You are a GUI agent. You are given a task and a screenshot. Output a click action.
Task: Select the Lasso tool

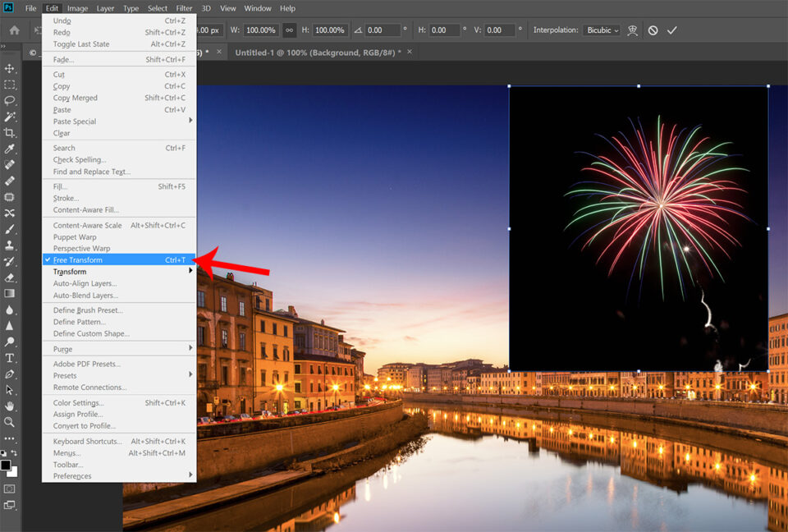coord(10,100)
